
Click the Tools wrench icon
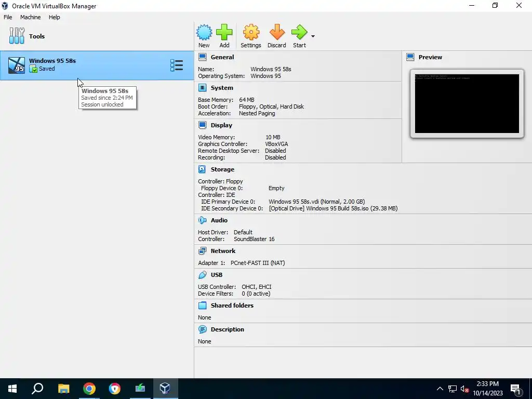17,36
